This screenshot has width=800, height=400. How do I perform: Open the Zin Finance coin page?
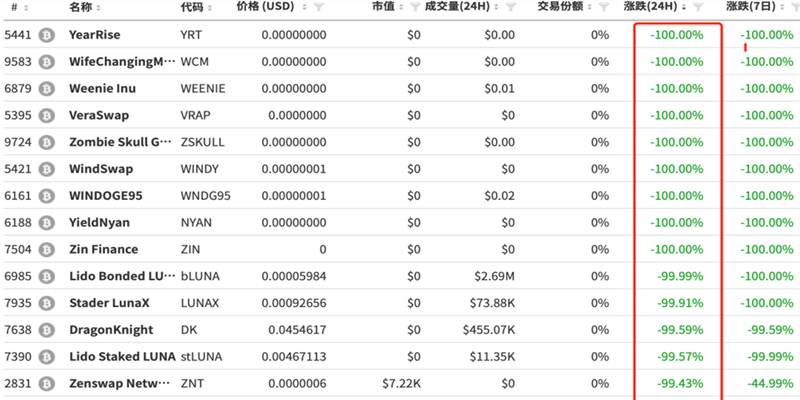click(x=104, y=249)
